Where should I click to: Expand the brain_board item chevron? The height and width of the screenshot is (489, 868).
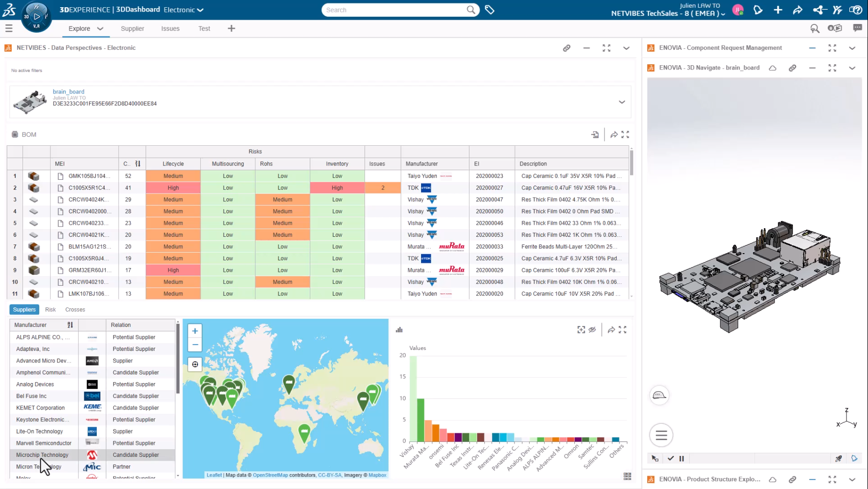click(622, 102)
